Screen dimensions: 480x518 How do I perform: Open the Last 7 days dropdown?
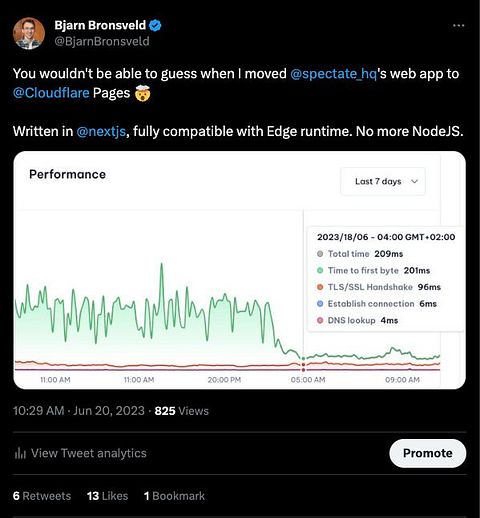point(383,181)
